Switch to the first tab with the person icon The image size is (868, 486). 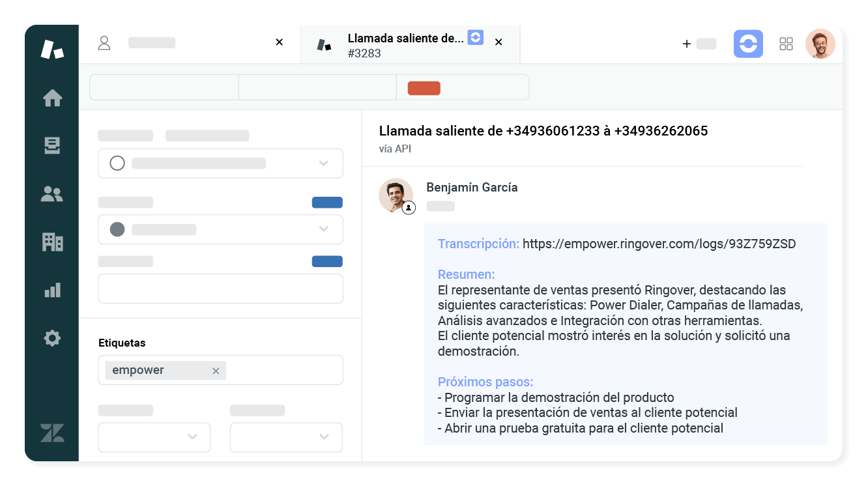(x=163, y=42)
